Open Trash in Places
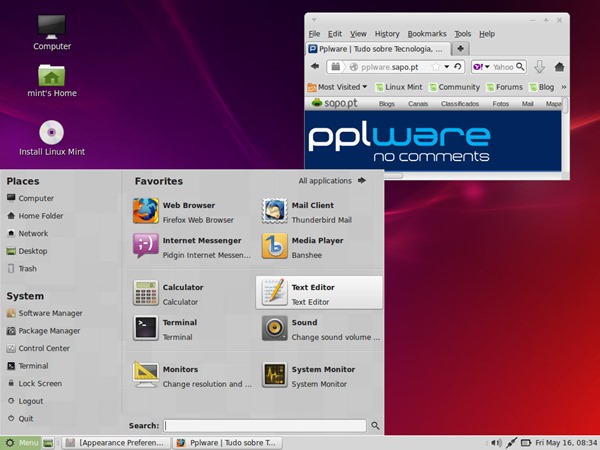This screenshot has width=600, height=450. (22, 268)
